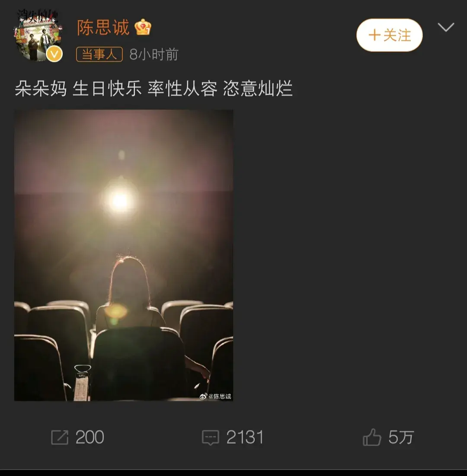467x476 pixels.
Task: Open the 2131 comments count
Action: (x=245, y=438)
